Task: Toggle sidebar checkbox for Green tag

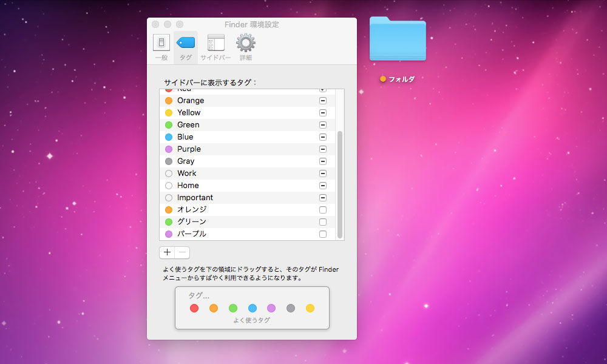Action: tap(323, 125)
